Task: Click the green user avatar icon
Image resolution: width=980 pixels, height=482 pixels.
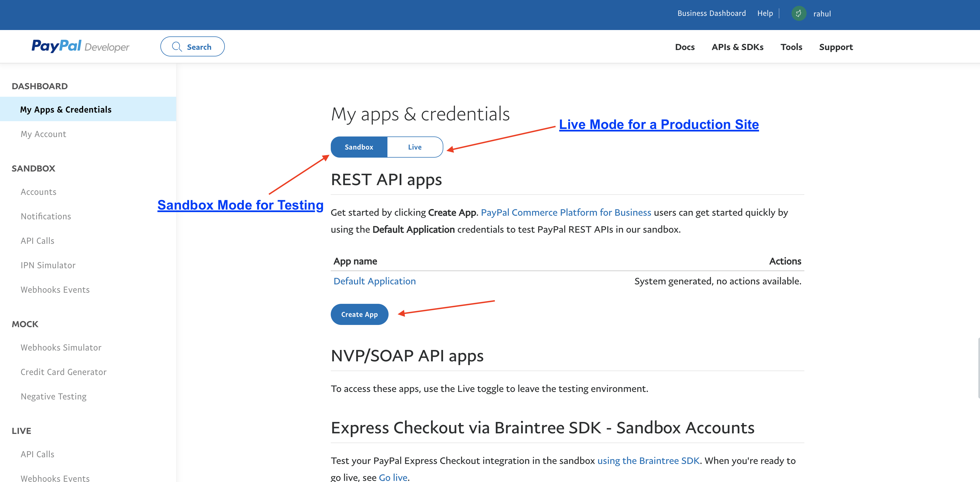Action: [x=799, y=14]
